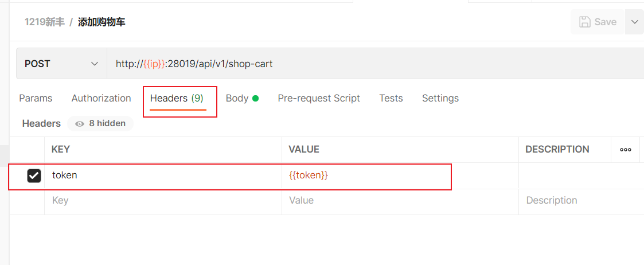Click the empty Description input cell

[x=579, y=200]
